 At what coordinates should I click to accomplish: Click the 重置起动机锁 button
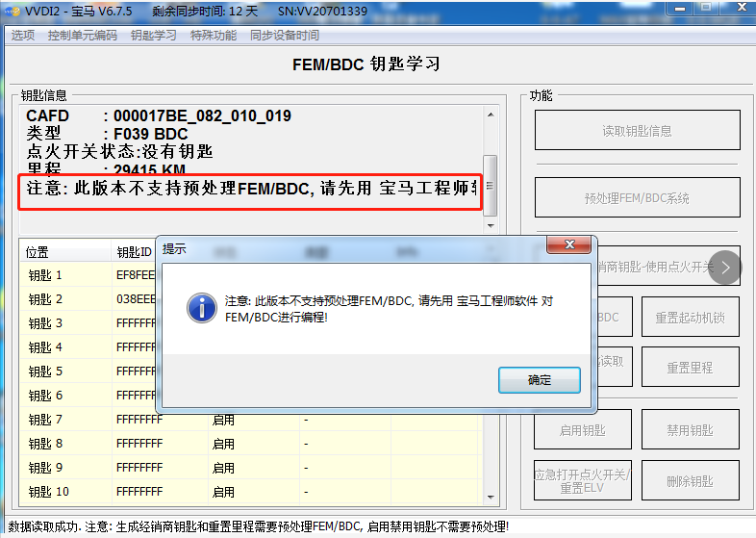[x=690, y=317]
